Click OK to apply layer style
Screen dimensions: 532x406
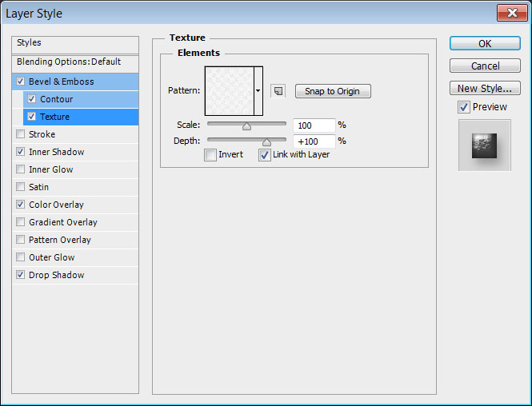coord(485,44)
